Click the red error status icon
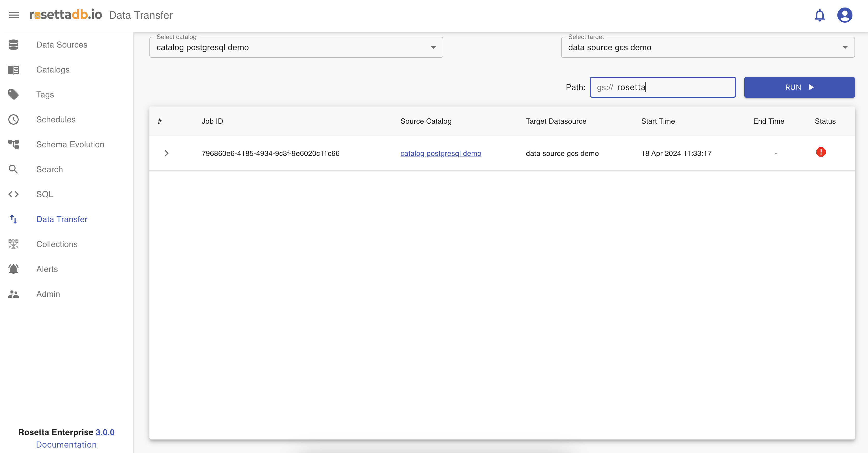This screenshot has width=868, height=453. (x=821, y=152)
